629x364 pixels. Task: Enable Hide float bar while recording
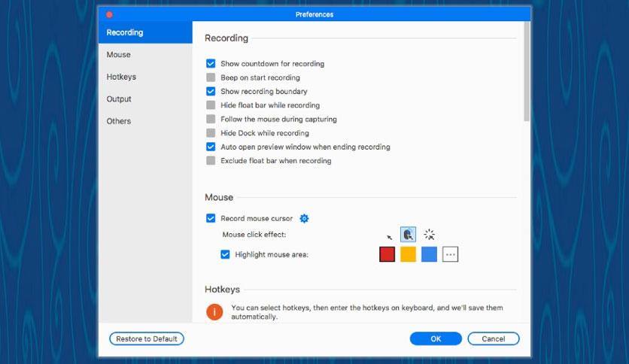point(211,105)
